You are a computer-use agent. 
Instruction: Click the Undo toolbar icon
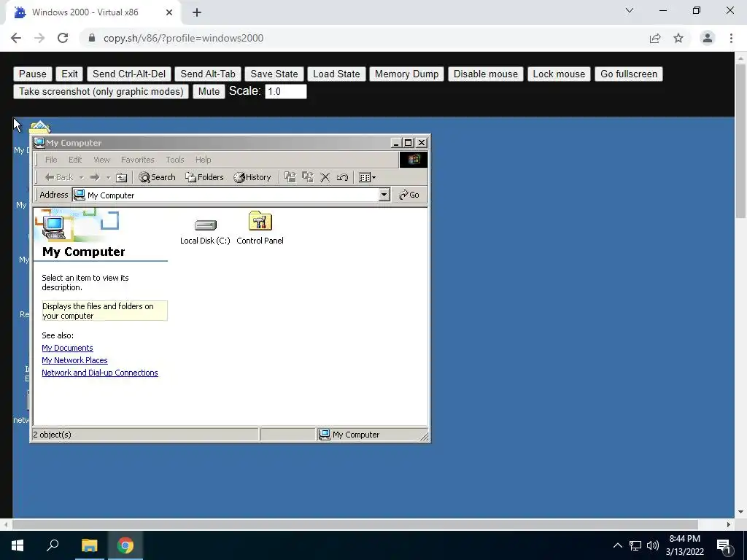342,178
